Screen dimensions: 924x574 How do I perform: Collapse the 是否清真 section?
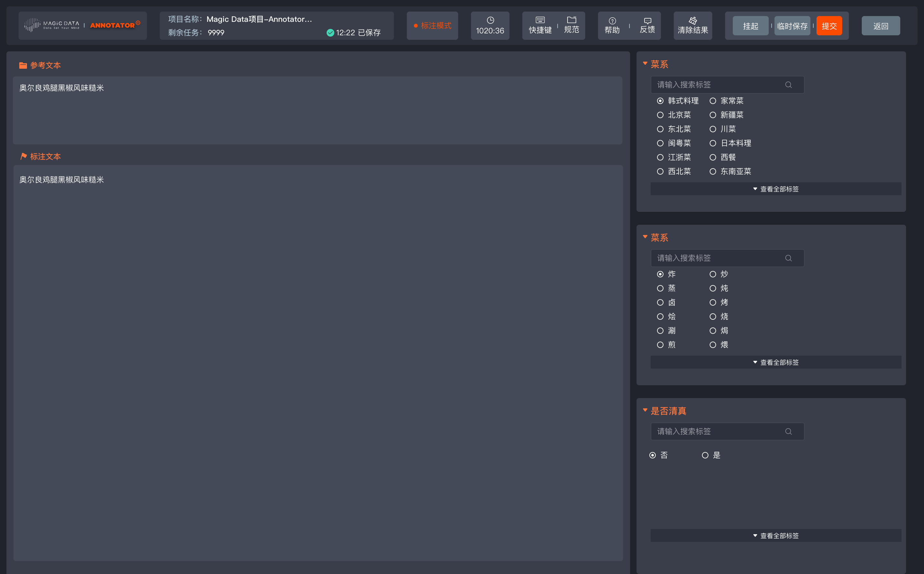click(x=645, y=410)
